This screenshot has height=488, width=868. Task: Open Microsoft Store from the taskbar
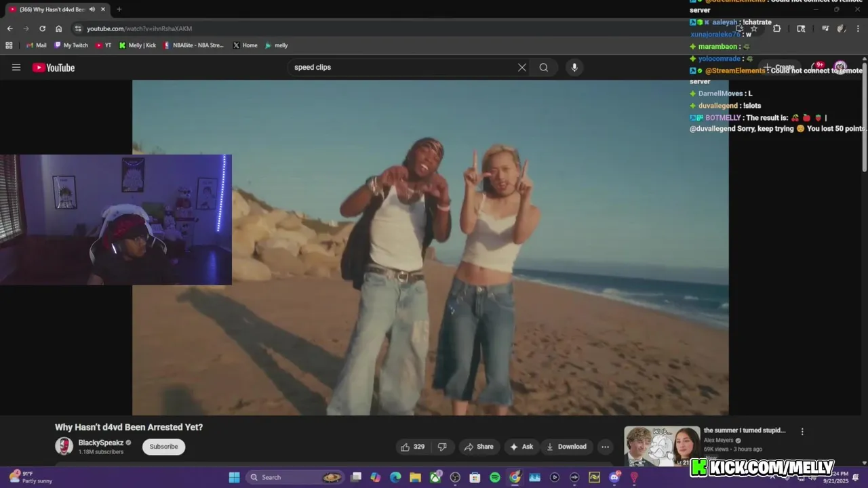(475, 477)
